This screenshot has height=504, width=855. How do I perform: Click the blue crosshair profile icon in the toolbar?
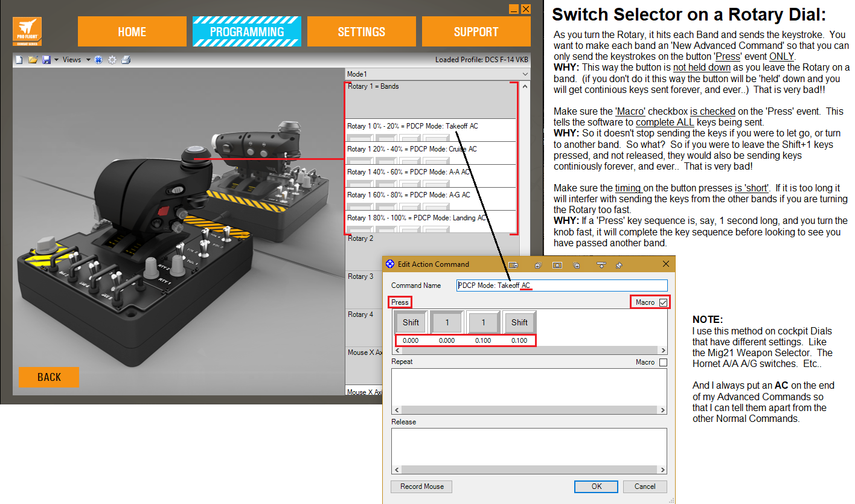click(x=98, y=60)
